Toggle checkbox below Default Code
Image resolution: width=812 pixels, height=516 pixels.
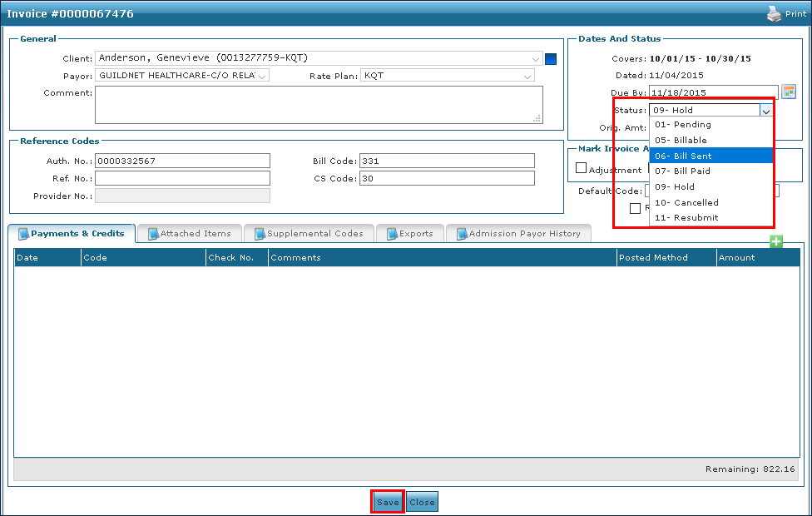(636, 208)
